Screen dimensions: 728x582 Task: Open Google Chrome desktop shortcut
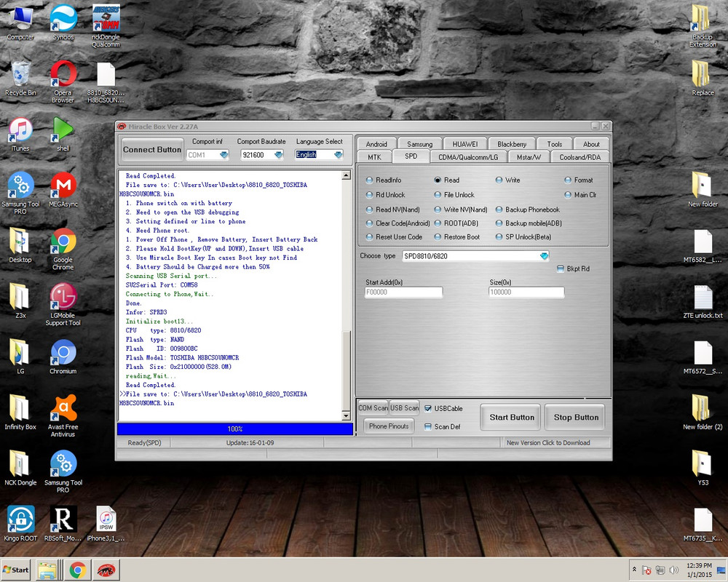point(63,249)
